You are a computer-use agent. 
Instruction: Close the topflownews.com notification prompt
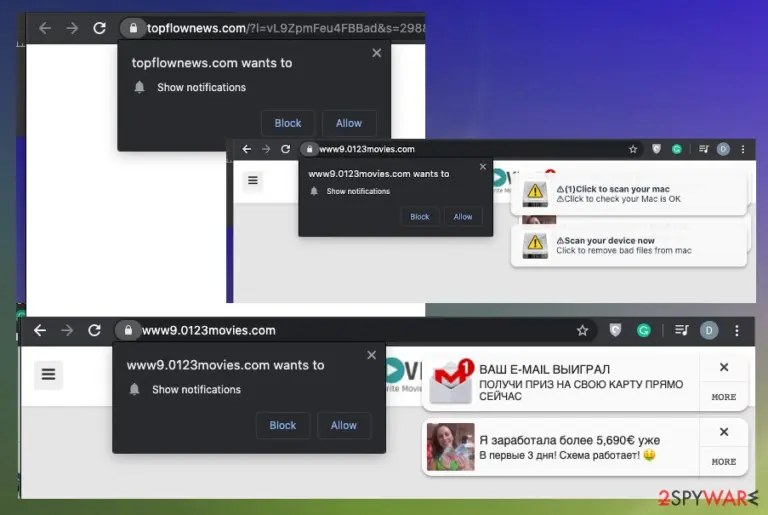377,53
